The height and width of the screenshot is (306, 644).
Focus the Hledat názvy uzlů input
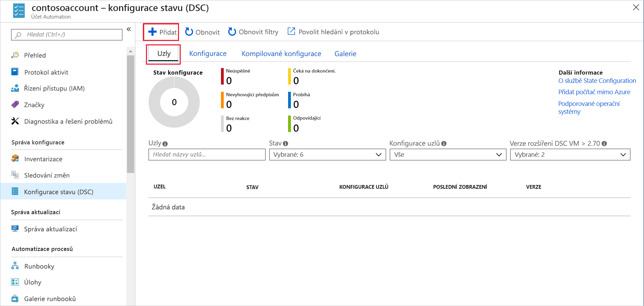coord(207,155)
